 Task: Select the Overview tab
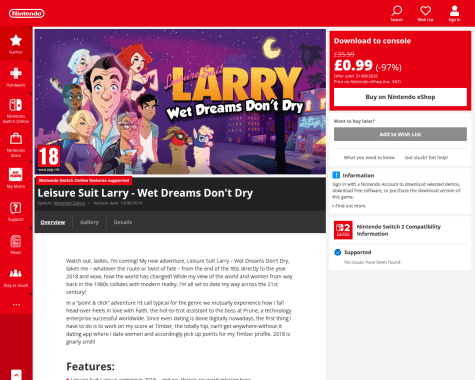pos(53,222)
